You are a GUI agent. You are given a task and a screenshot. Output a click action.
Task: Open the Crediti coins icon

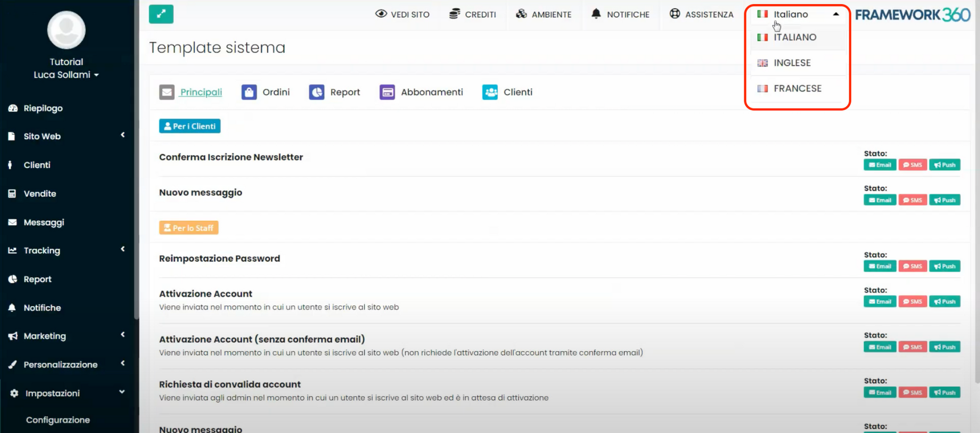pos(454,14)
